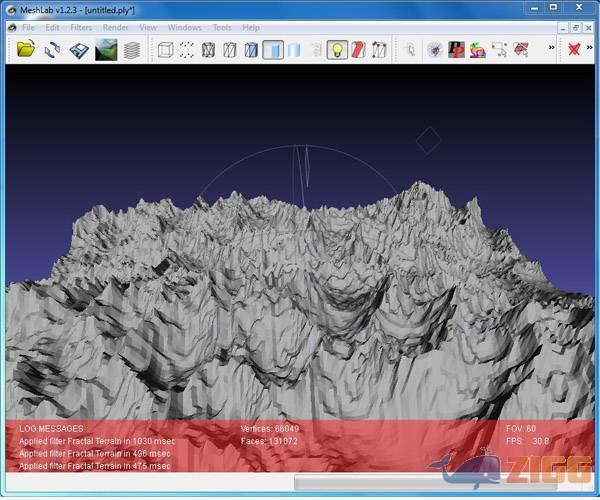This screenshot has height=500, width=600.
Task: Reload the current mesh file
Action: [52, 48]
